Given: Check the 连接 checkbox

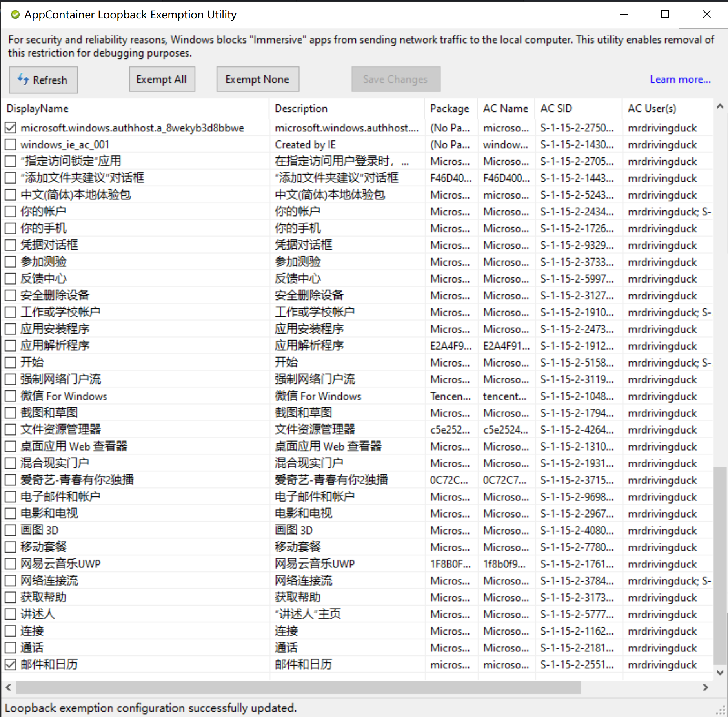Looking at the screenshot, I should click(x=11, y=631).
